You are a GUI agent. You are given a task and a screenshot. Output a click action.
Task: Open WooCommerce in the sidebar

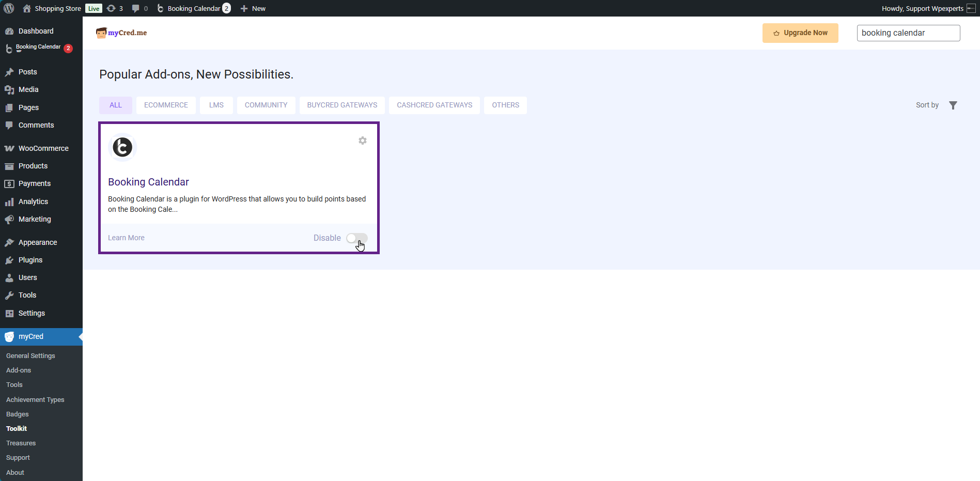pos(43,148)
